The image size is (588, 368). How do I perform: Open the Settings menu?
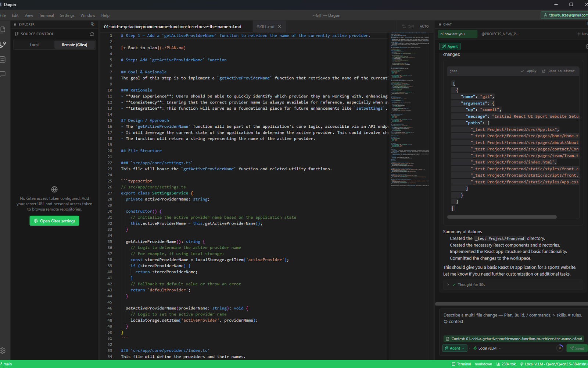click(67, 15)
